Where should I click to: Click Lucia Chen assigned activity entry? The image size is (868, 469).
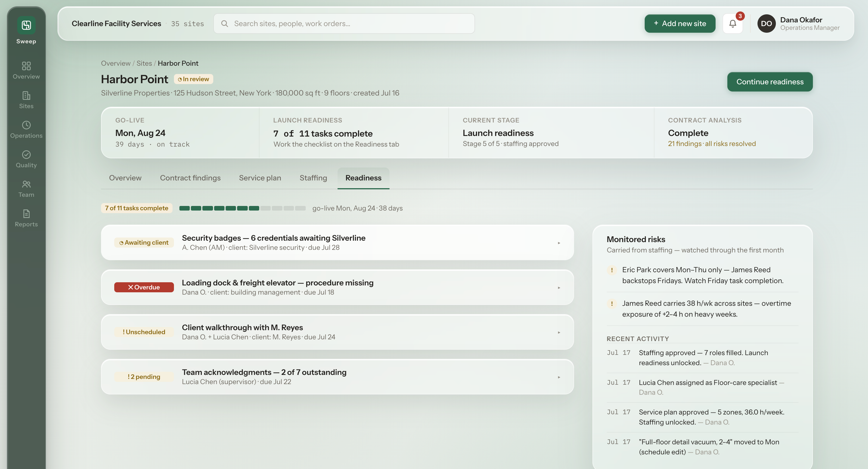click(702, 388)
